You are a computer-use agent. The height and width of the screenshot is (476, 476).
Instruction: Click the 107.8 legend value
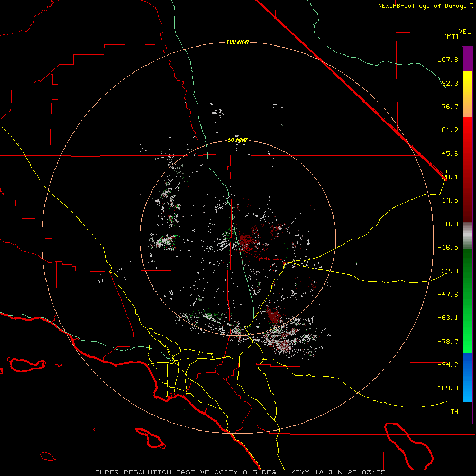coord(448,59)
